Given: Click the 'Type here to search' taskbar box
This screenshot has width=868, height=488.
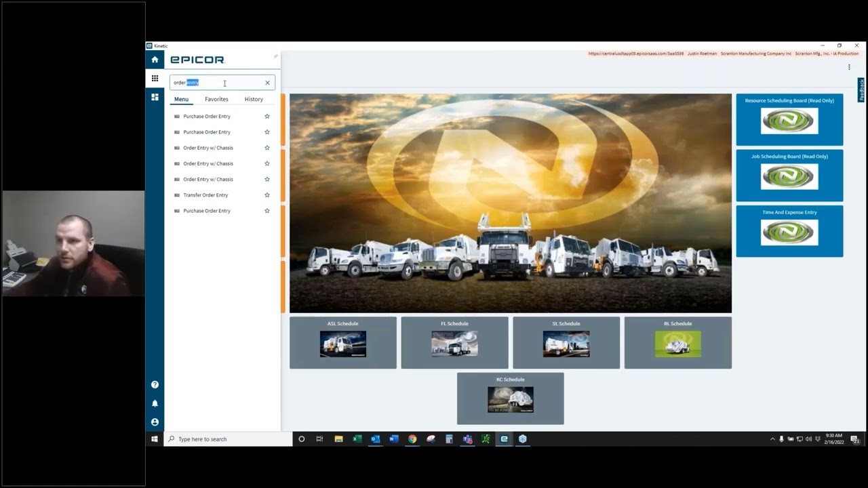Looking at the screenshot, I should pyautogui.click(x=228, y=439).
